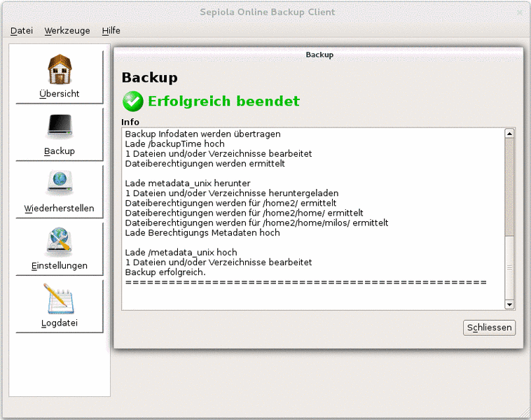Select log line 'Dateiberechtigungen werden ermittelt'

(205, 164)
